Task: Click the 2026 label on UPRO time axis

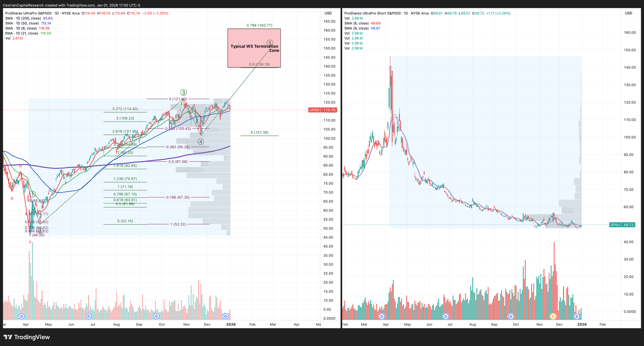Action: point(231,324)
